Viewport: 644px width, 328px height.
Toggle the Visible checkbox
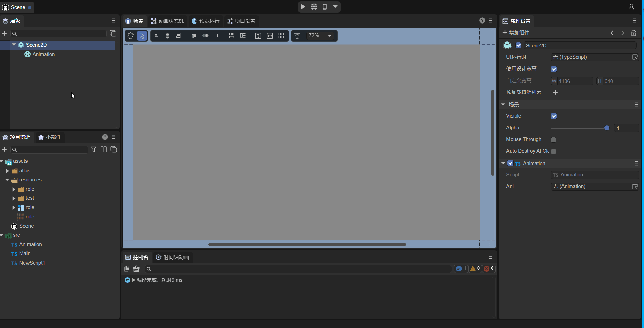point(554,116)
